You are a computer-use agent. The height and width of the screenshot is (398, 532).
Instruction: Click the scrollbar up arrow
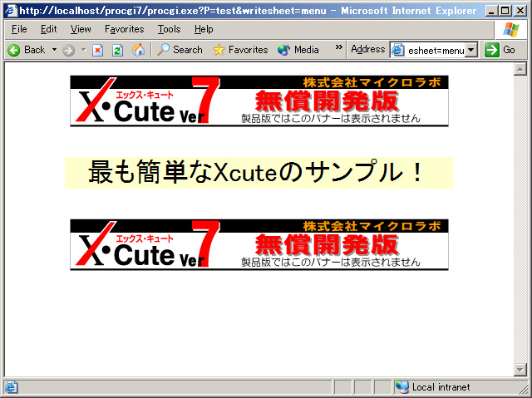(x=520, y=69)
